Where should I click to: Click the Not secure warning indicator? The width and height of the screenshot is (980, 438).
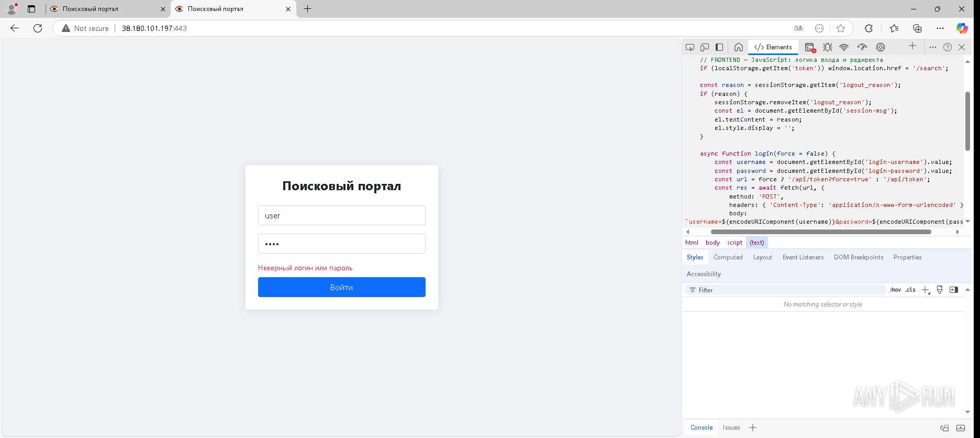tap(85, 28)
